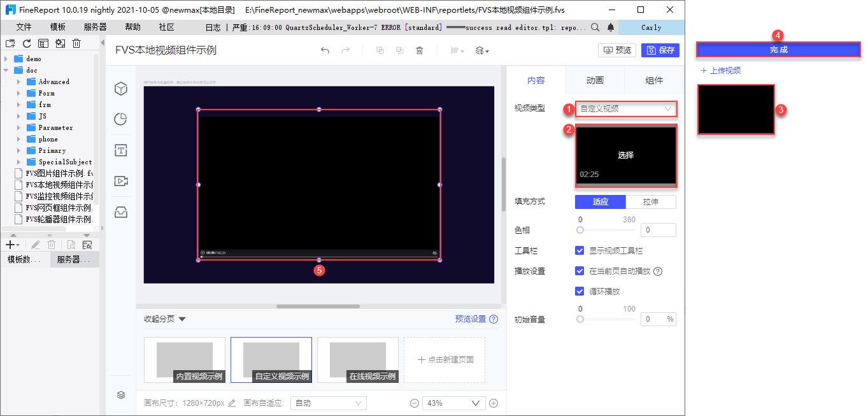Click the 色相 hue slider handle

click(x=580, y=230)
